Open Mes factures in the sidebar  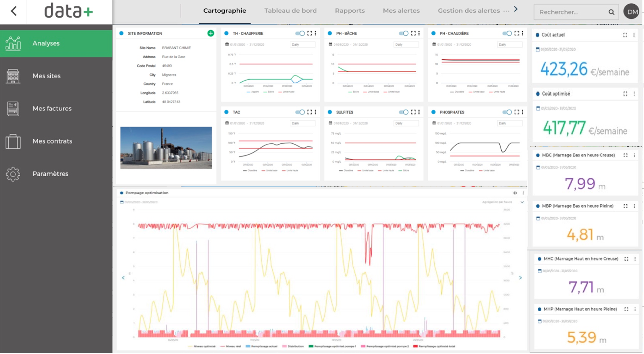tap(56, 109)
